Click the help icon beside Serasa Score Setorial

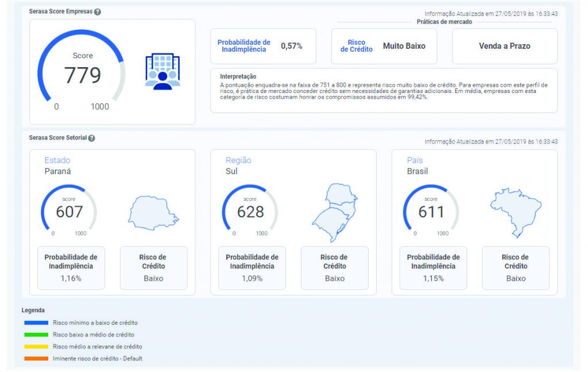(91, 138)
